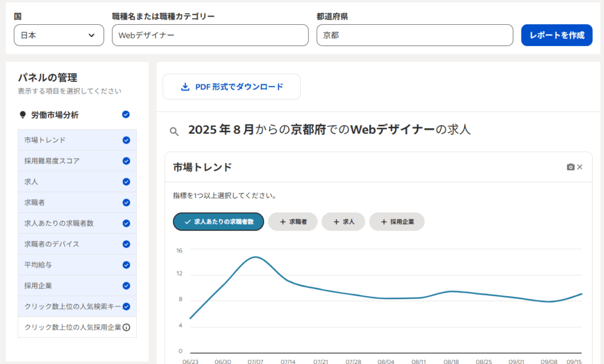The height and width of the screenshot is (364, 604).
Task: Click the 職種名 field containing Webデザイナー
Action: (x=210, y=35)
